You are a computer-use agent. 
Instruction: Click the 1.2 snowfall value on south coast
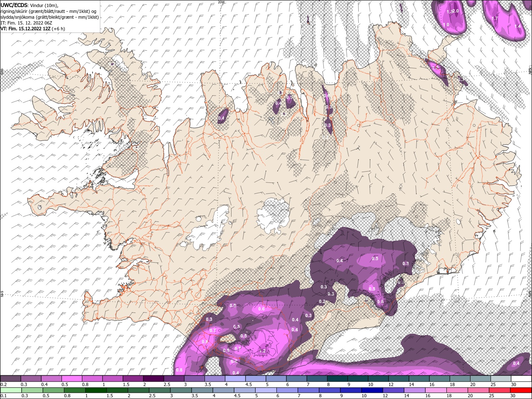[263, 351]
